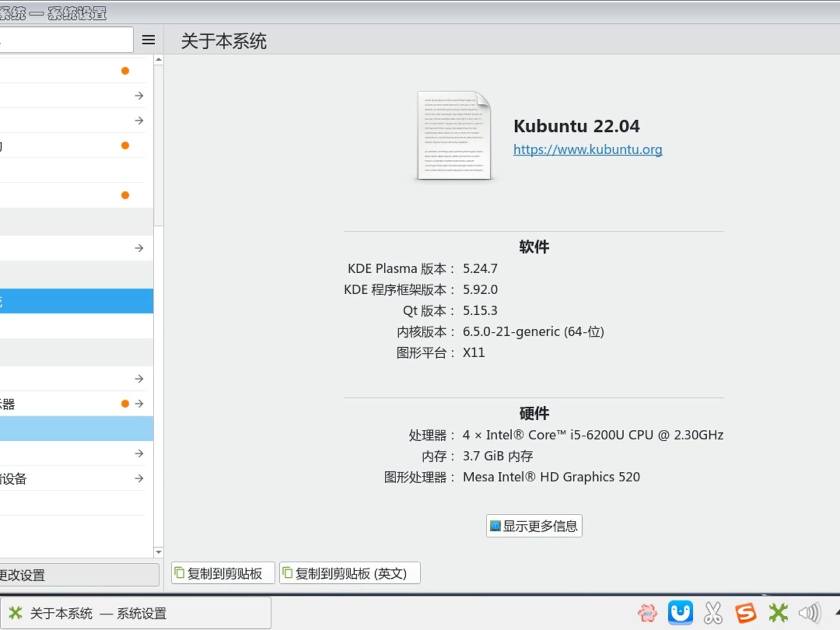840x630 pixels.
Task: Open the speaker volume tray icon
Action: tap(810, 613)
